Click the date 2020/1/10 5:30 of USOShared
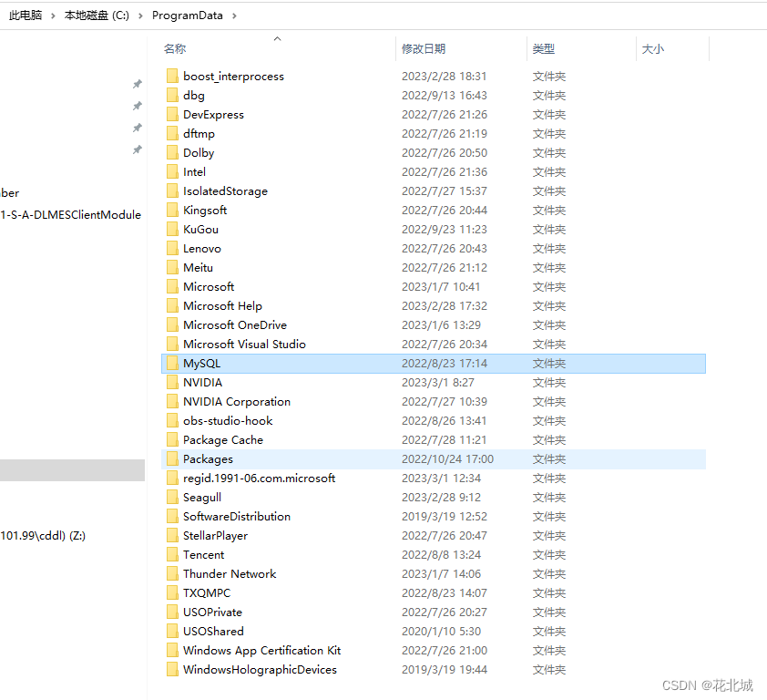The width and height of the screenshot is (767, 700). point(441,631)
